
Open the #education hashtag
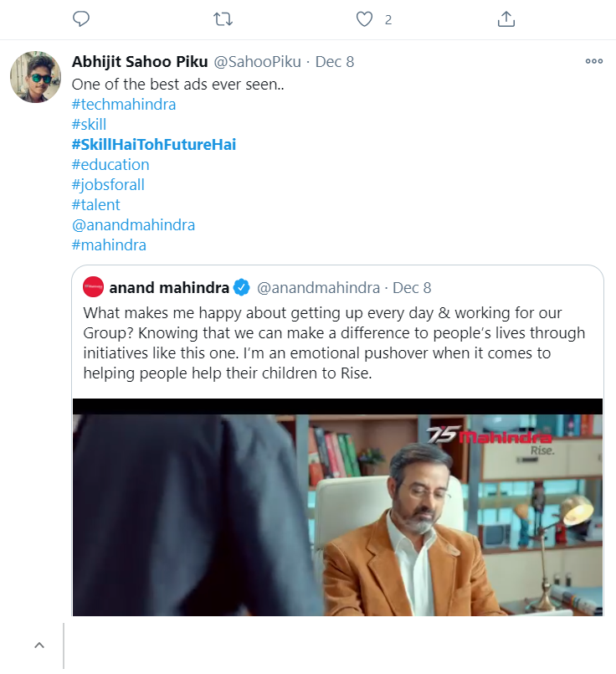click(x=110, y=165)
